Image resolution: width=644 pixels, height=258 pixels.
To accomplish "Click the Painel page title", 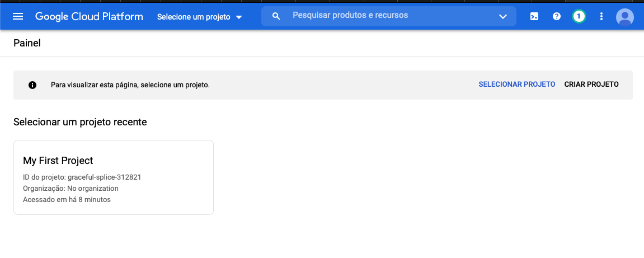I will (x=27, y=43).
